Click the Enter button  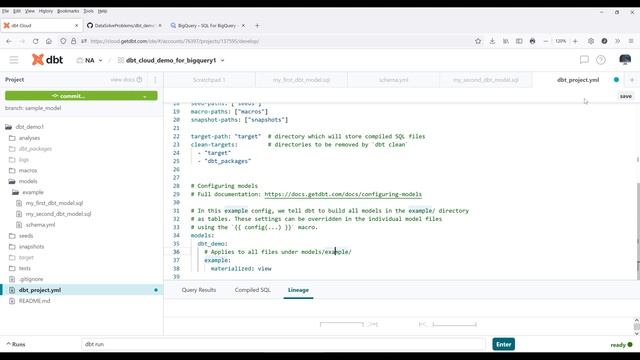pos(503,344)
